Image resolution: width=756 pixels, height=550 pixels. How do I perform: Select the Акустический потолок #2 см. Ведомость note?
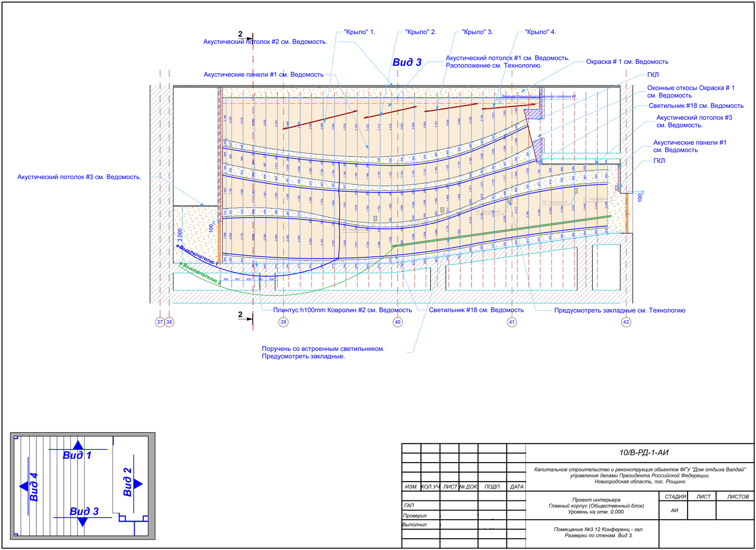(x=265, y=42)
